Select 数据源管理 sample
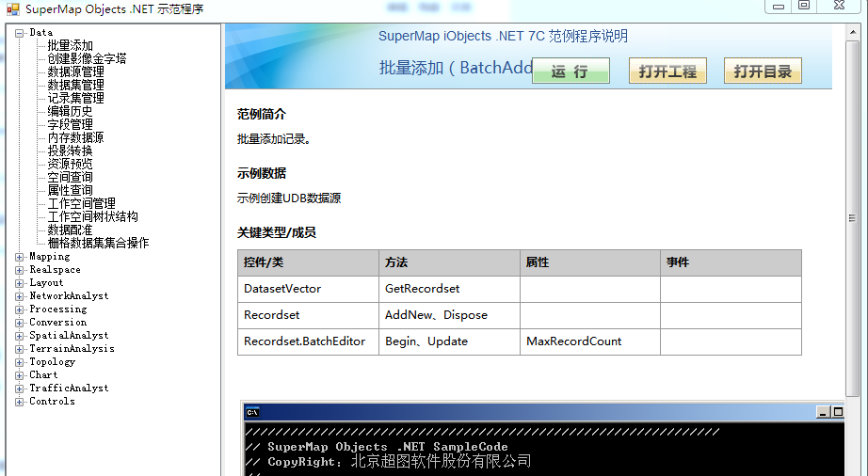The width and height of the screenshot is (868, 476). [x=76, y=71]
